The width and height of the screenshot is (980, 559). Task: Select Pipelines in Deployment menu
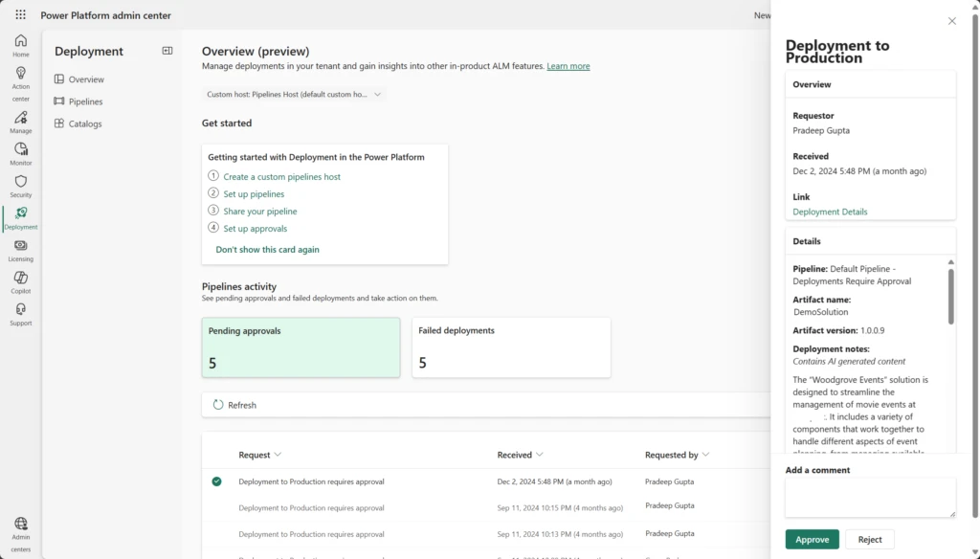pyautogui.click(x=85, y=101)
